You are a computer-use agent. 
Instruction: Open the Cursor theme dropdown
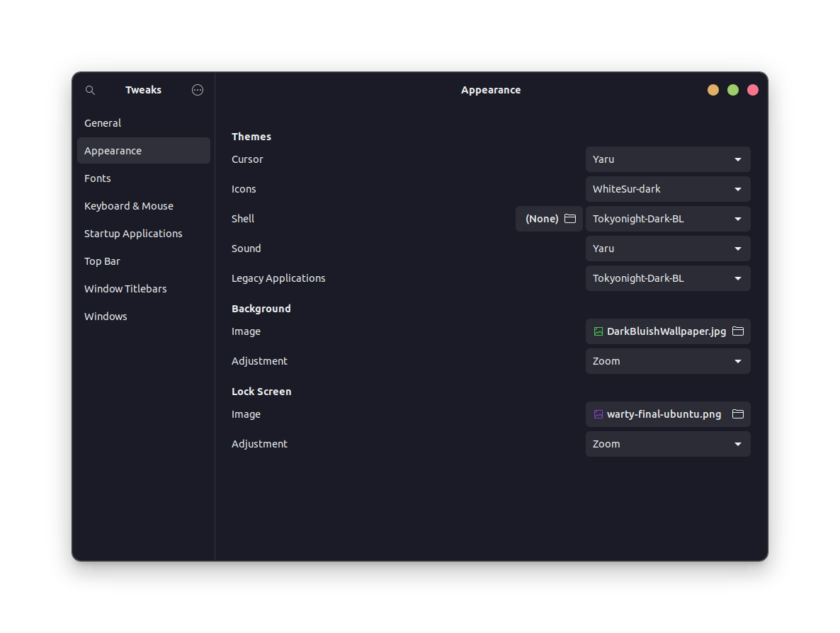point(667,159)
